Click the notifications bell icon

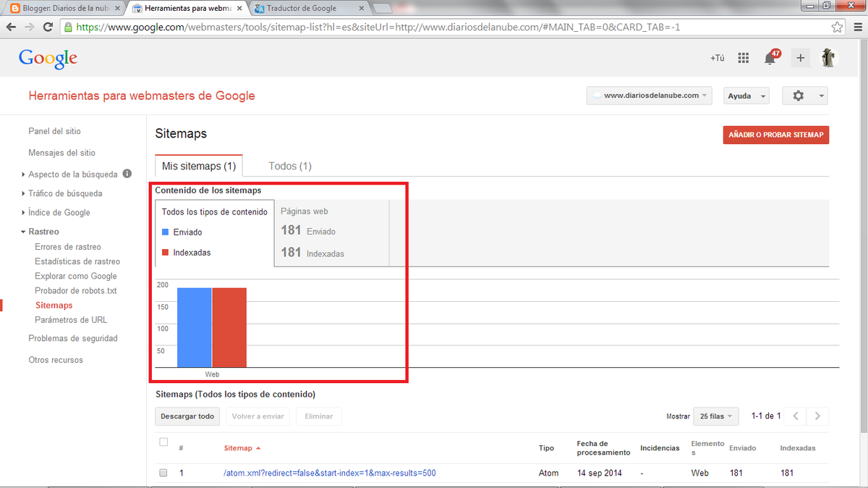(770, 59)
